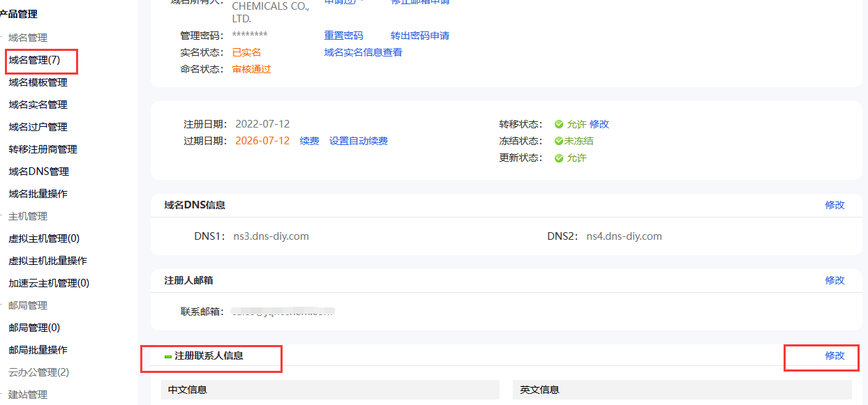Click ns3.dns-diy.com DNS1 value

point(271,236)
